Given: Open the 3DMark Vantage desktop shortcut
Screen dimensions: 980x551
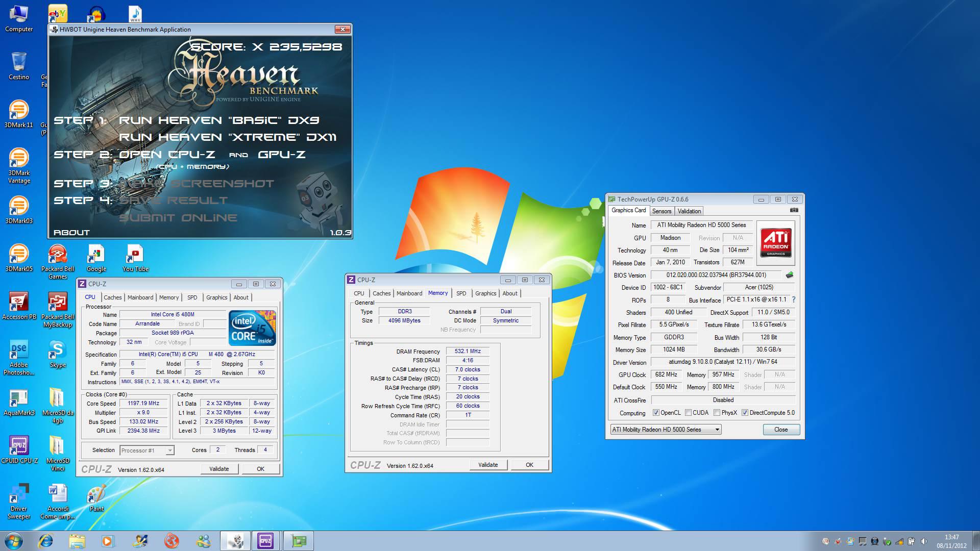Looking at the screenshot, I should 19,166.
